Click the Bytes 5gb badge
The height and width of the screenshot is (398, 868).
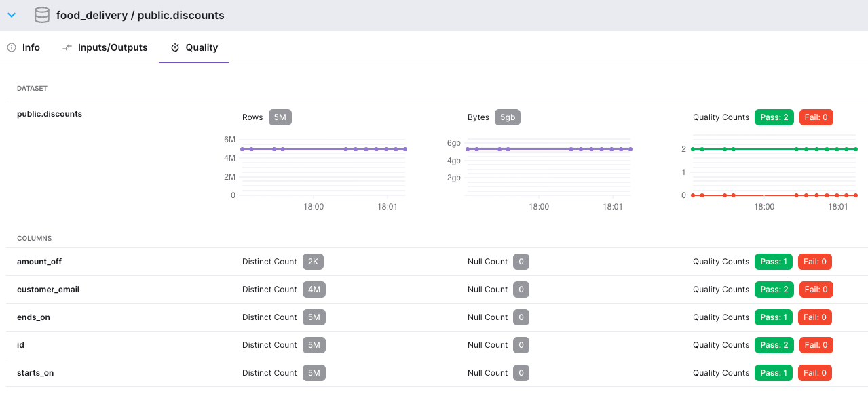click(x=508, y=117)
